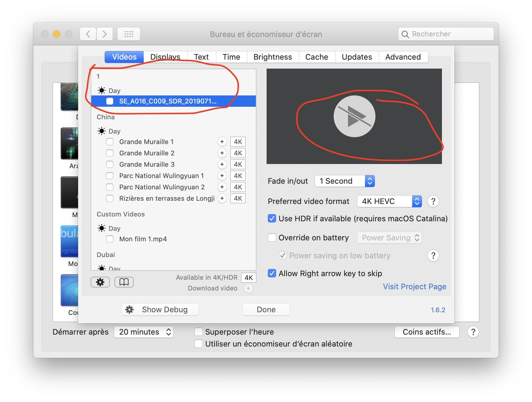This screenshot has width=532, height=402.
Task: Show all preferences grid icon
Action: coord(129,34)
